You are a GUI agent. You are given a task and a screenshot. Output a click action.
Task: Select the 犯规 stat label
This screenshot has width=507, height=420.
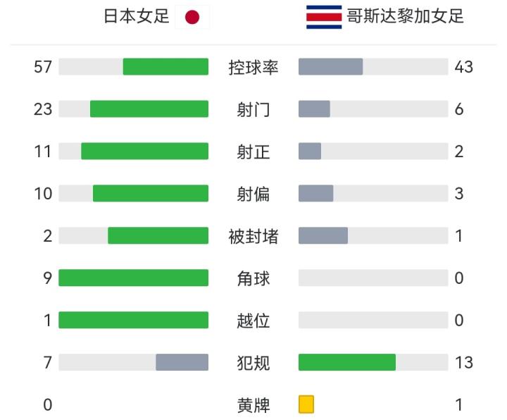(254, 363)
